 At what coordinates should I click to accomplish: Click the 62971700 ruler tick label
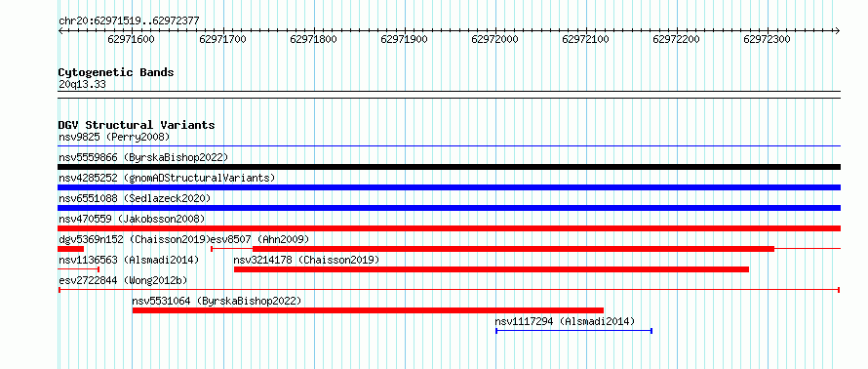click(222, 39)
